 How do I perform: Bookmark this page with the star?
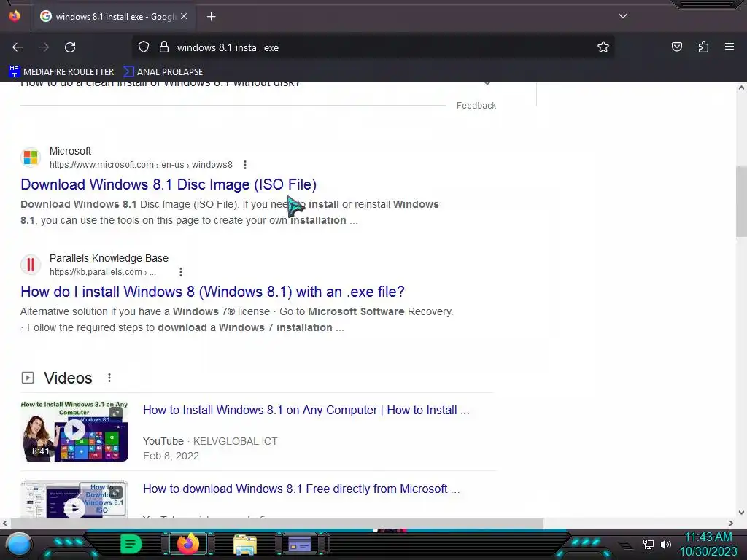[x=603, y=47]
